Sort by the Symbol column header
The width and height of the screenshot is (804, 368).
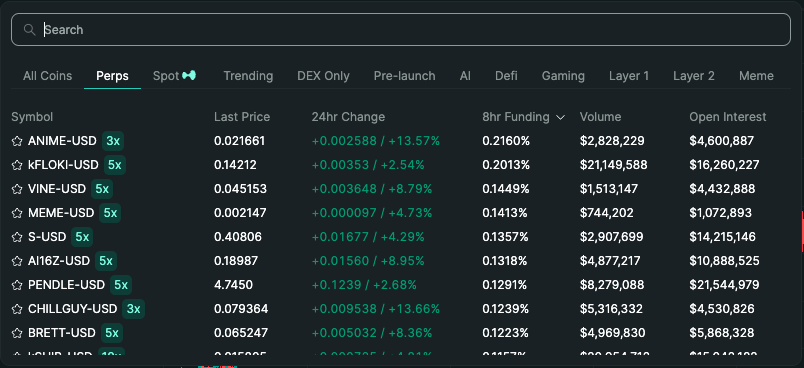tap(32, 117)
